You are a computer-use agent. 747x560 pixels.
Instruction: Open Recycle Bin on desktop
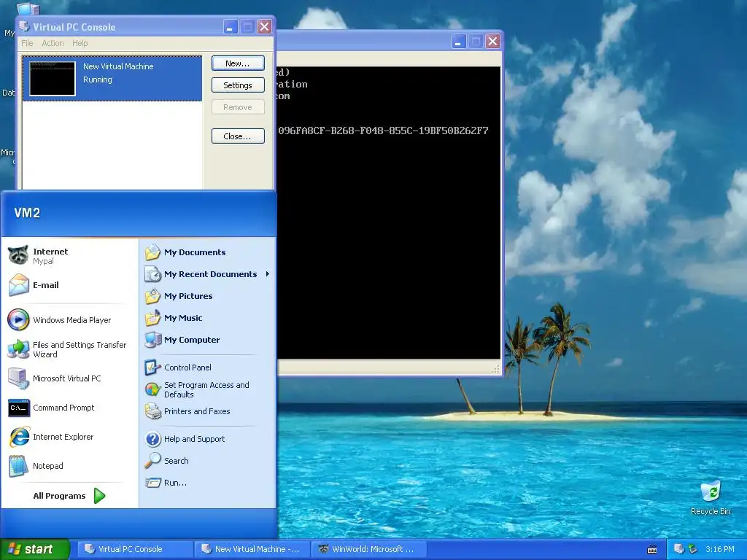pyautogui.click(x=711, y=497)
